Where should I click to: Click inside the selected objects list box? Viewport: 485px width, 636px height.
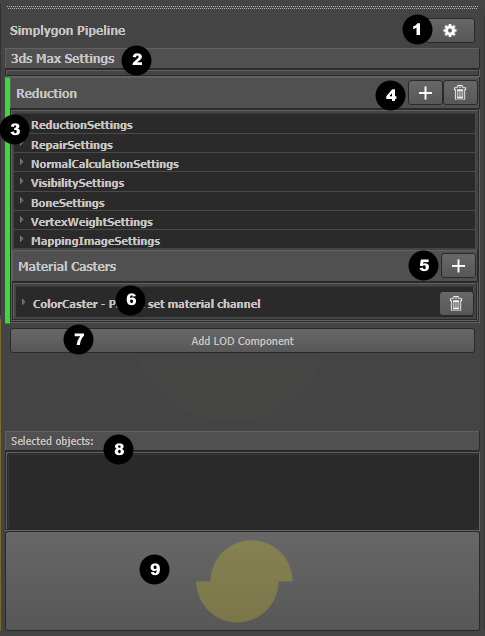[x=242, y=491]
